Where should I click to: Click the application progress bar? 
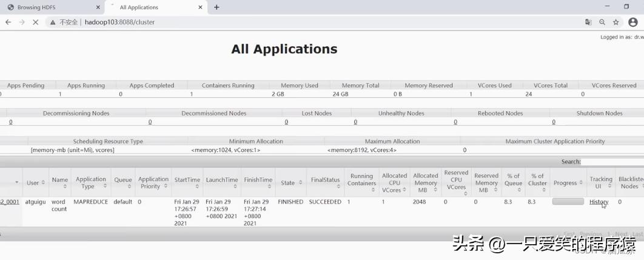(x=568, y=202)
